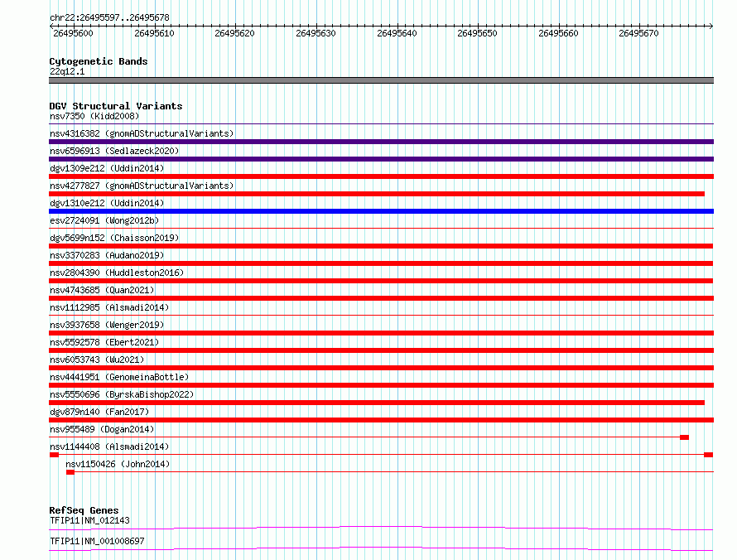Click ruler coordinate 26495670
This screenshot has width=737, height=560.
click(638, 33)
